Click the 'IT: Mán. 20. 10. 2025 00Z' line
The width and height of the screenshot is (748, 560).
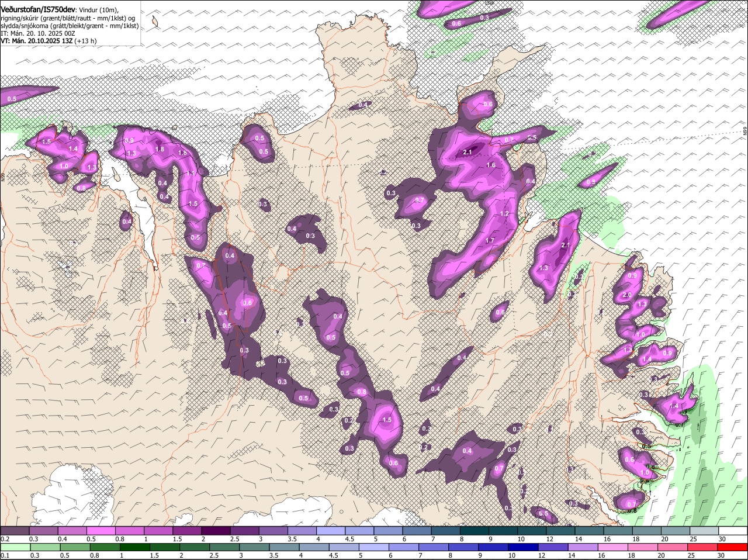click(x=37, y=33)
